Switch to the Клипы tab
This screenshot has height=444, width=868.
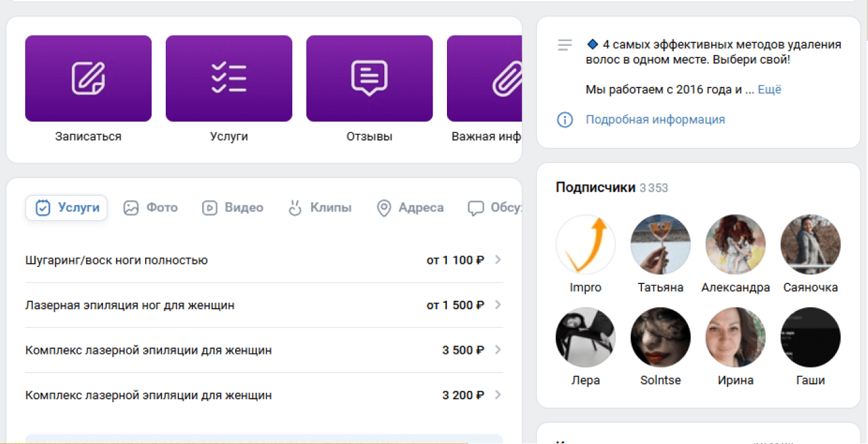320,208
